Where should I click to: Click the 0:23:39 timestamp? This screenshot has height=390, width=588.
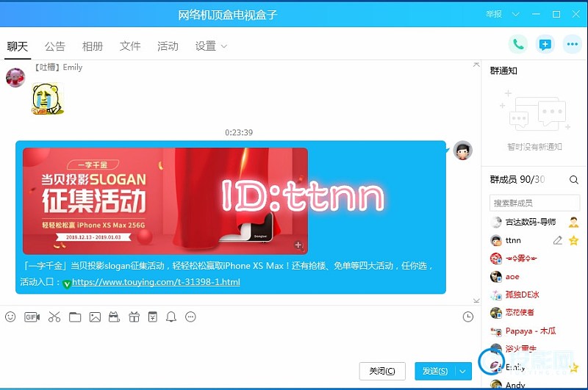pyautogui.click(x=239, y=133)
